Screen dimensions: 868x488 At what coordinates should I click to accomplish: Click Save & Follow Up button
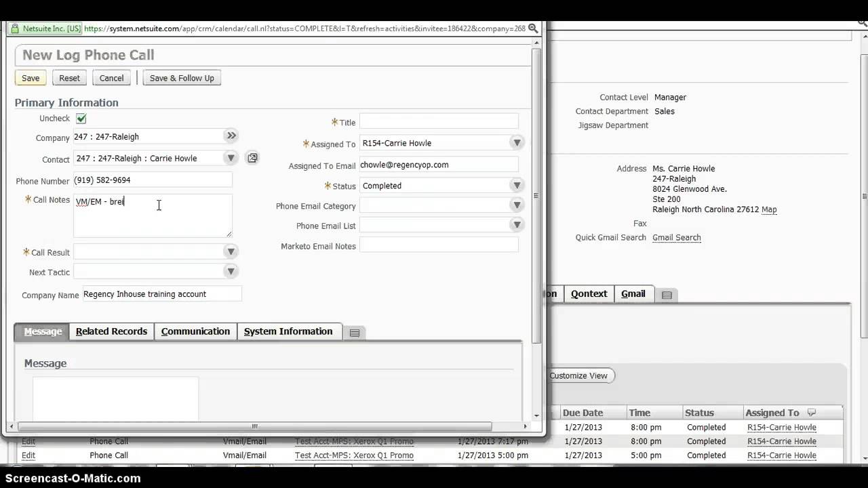click(182, 78)
